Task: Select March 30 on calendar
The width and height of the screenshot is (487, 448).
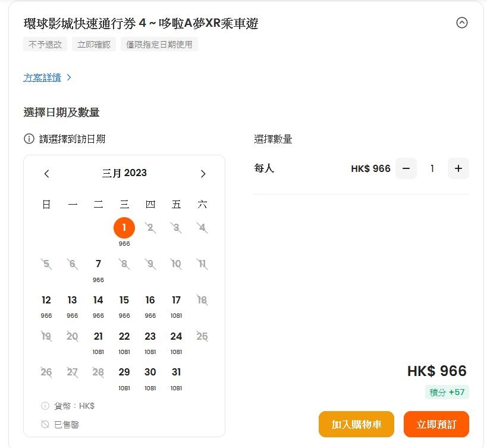Action: [150, 372]
